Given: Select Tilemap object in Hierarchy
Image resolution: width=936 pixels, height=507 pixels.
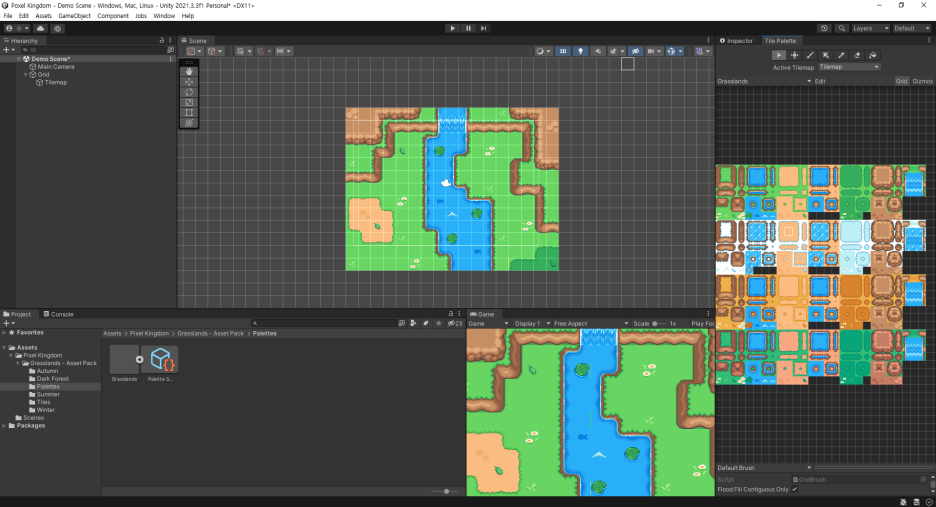Looking at the screenshot, I should tap(56, 82).
